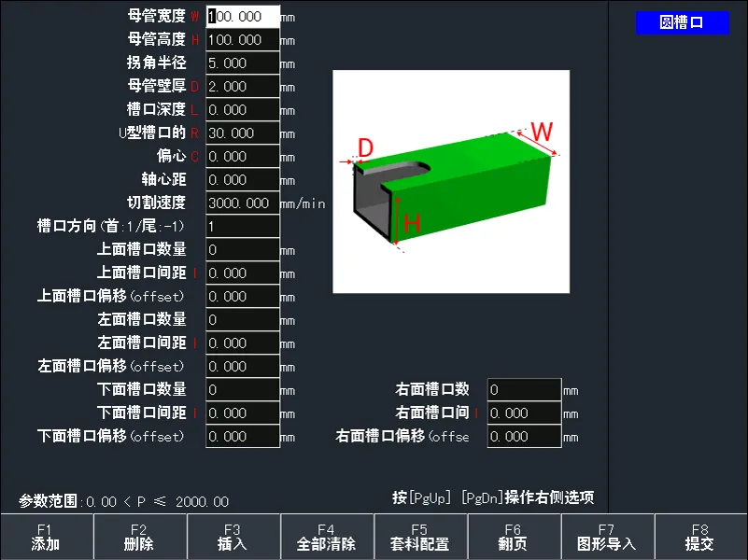Viewport: 748px width, 560px height.
Task: Click the 切割速度 label
Action: [157, 203]
